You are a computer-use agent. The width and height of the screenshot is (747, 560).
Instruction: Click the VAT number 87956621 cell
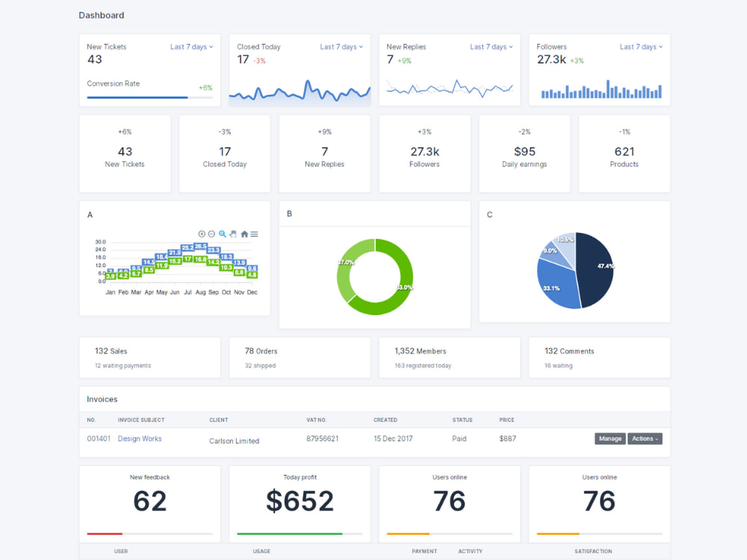(323, 438)
